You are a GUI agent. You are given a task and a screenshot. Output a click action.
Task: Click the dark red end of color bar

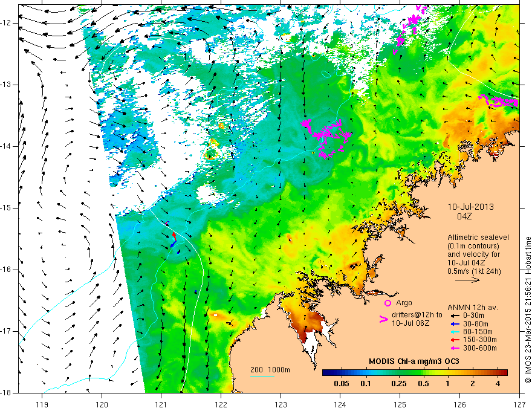point(505,373)
